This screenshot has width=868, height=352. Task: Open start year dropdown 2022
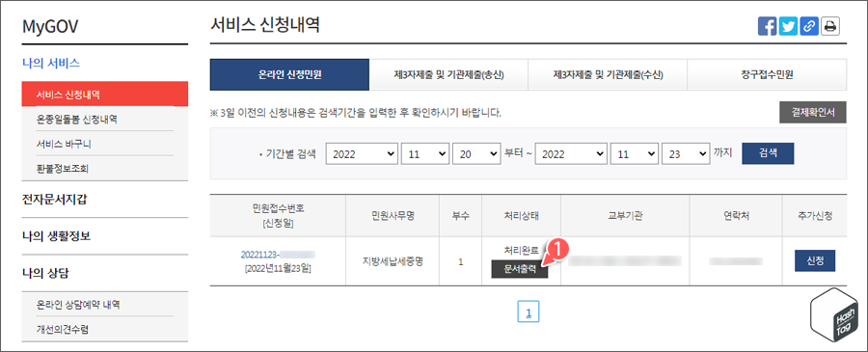pyautogui.click(x=362, y=154)
